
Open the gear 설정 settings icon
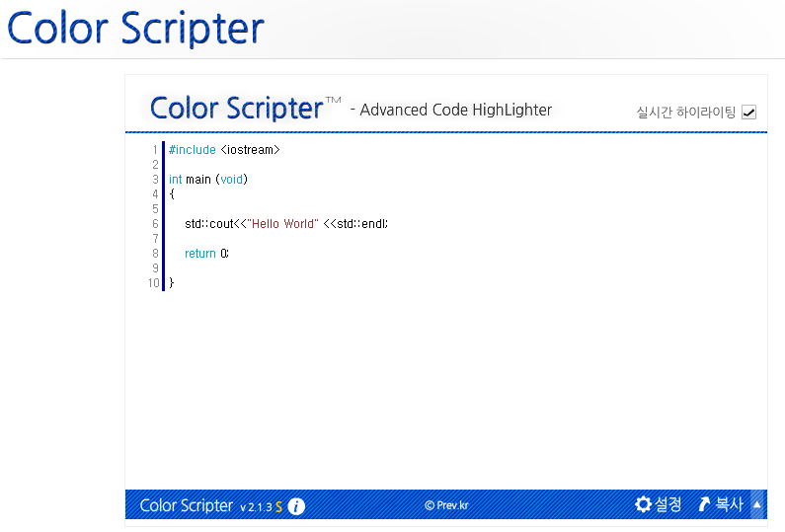643,504
